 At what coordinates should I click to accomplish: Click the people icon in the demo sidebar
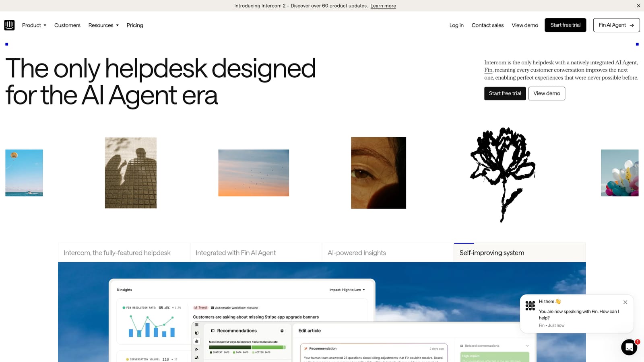(197, 357)
